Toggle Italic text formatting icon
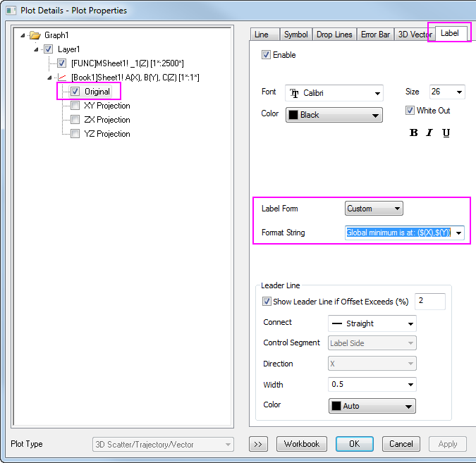This screenshot has height=463, width=476. click(x=429, y=133)
